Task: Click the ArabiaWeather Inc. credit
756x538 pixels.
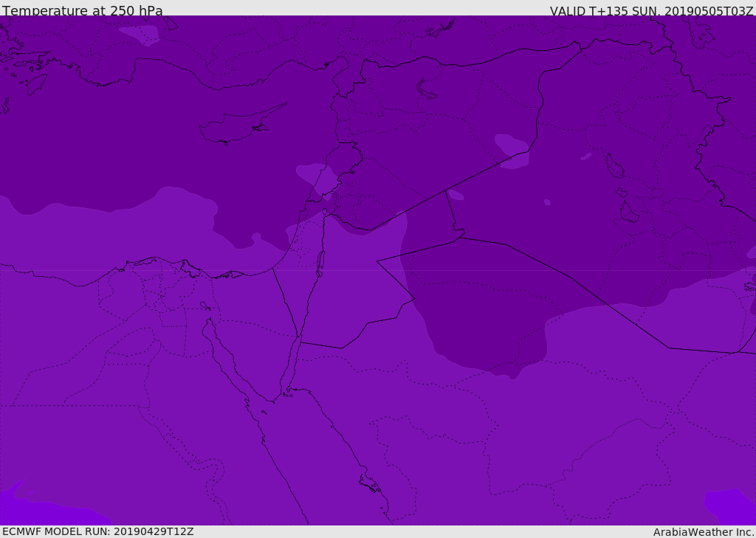Action: pyautogui.click(x=703, y=532)
